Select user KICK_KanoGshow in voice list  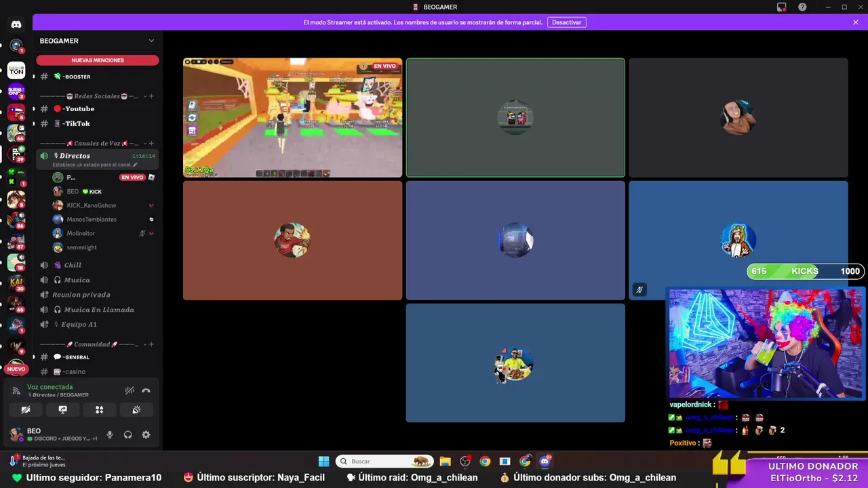pos(104,205)
